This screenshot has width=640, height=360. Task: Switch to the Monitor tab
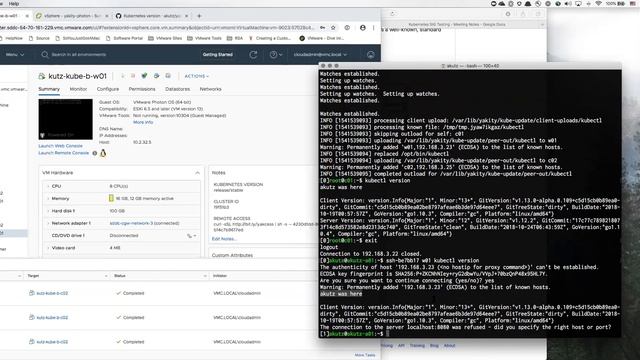[x=78, y=89]
